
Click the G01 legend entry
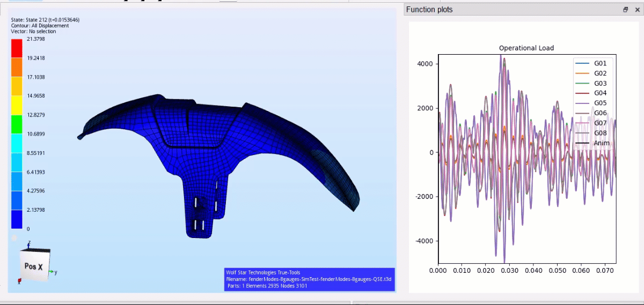pyautogui.click(x=591, y=63)
